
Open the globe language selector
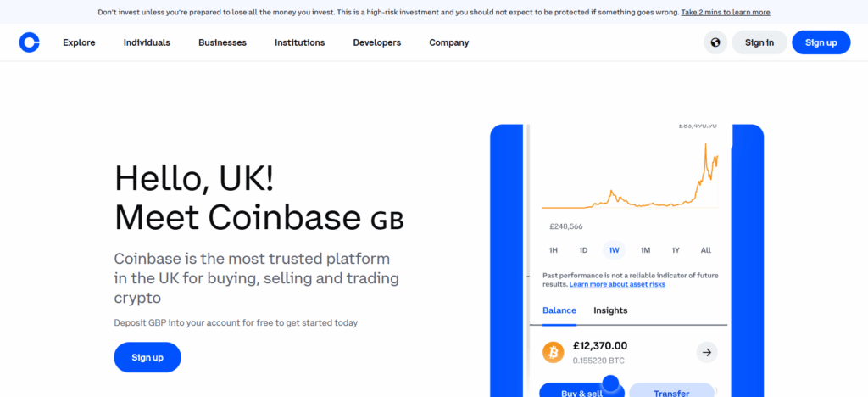click(x=716, y=42)
